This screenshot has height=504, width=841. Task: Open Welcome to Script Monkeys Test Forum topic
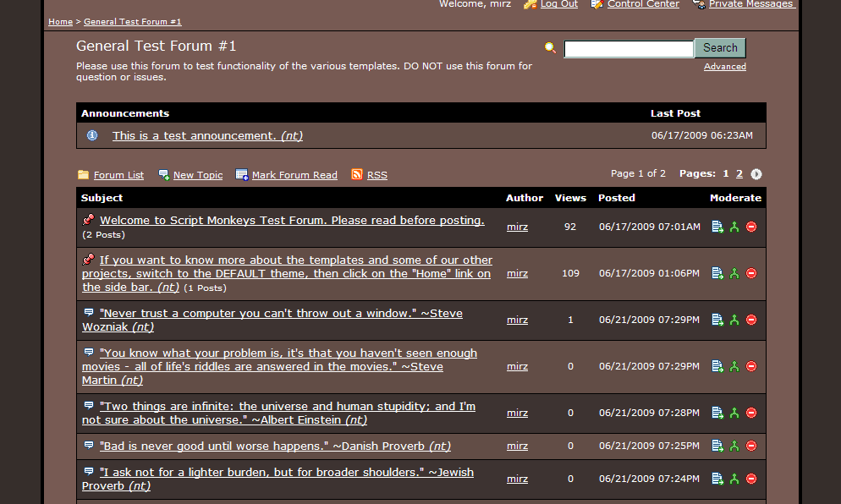point(292,221)
